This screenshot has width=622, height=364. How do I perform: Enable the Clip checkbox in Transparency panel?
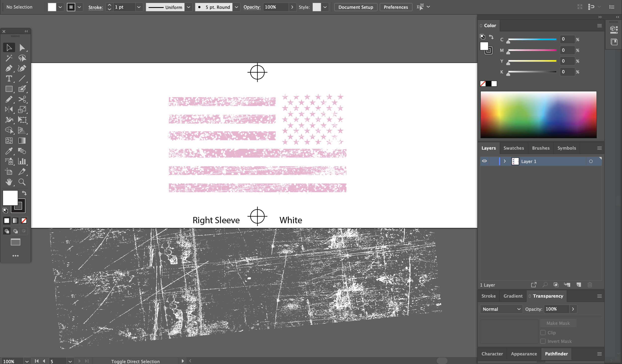pos(543,332)
